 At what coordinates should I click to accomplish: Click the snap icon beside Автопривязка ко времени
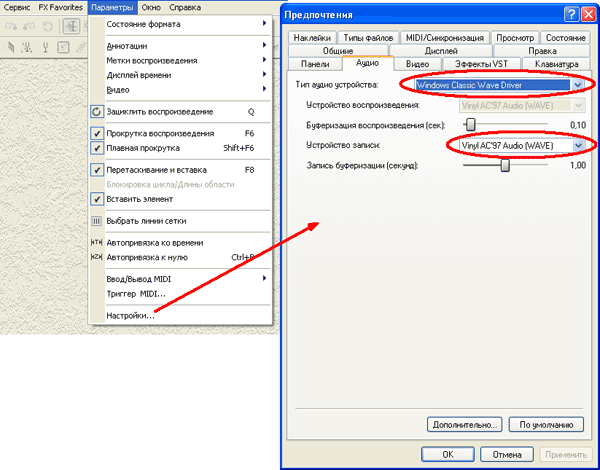(97, 243)
